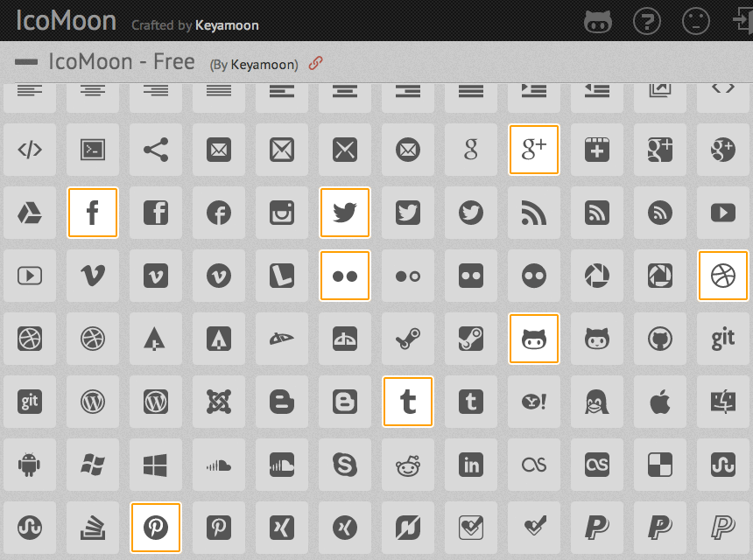Select the Joomla icon
Image resolution: width=753 pixels, height=560 pixels.
[219, 402]
